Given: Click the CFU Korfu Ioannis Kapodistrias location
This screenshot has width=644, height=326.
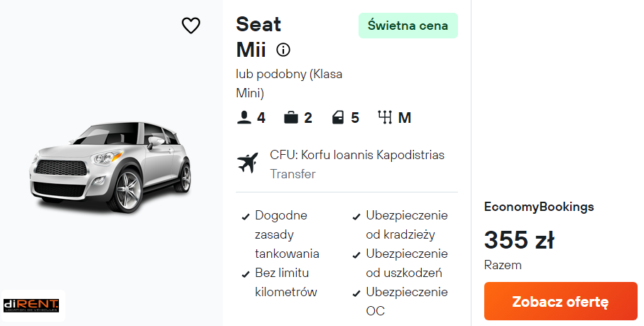Looking at the screenshot, I should [356, 155].
